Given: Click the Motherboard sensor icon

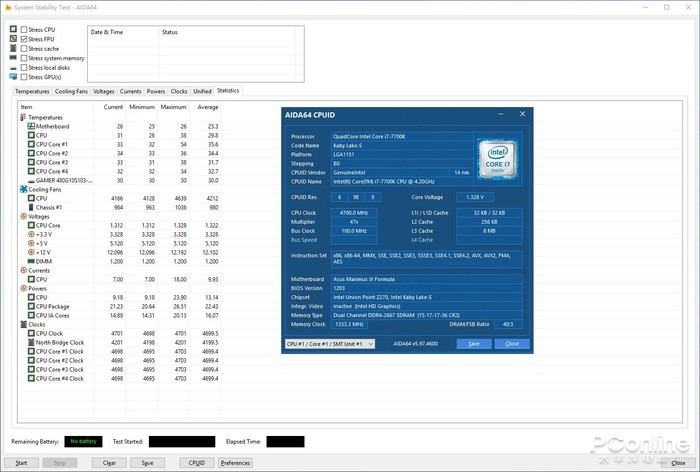Looking at the screenshot, I should pos(31,127).
